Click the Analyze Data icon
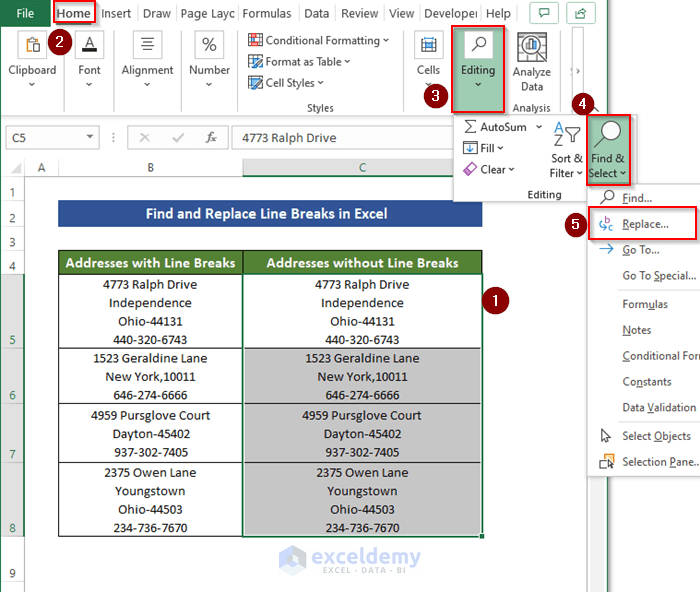The width and height of the screenshot is (700, 592). point(532,46)
